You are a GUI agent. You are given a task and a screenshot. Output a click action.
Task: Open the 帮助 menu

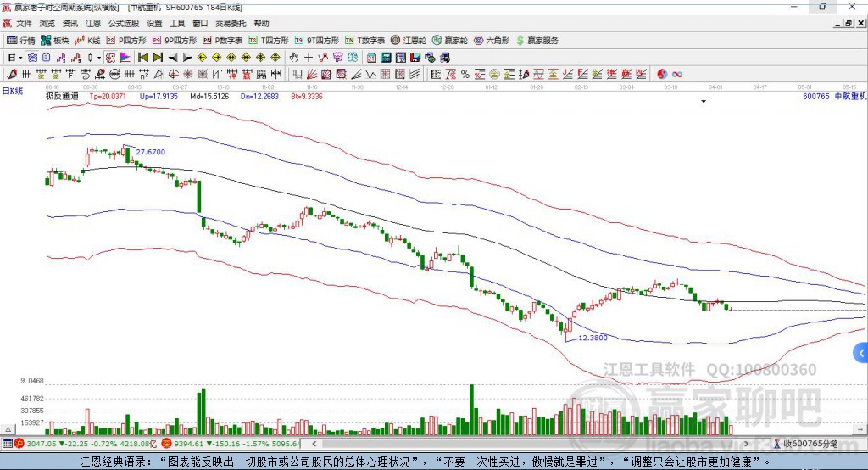click(261, 23)
